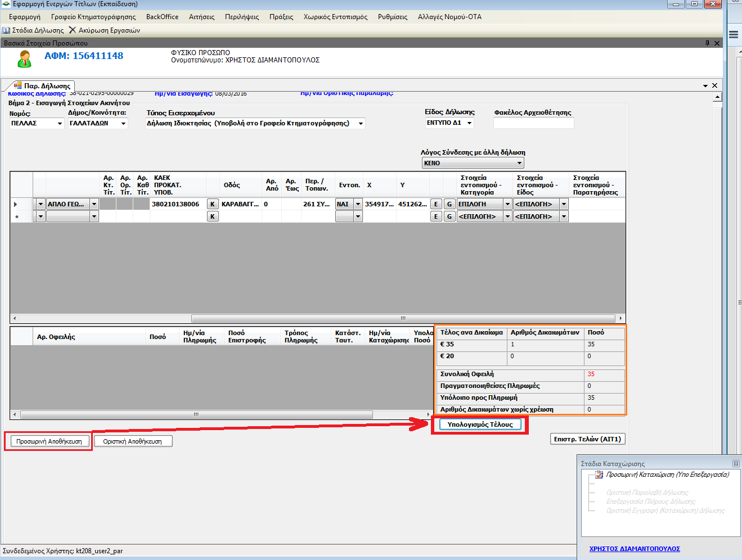Click the Συνολική Οφειλή value 35
Viewport: 742px width, 560px height.
click(x=591, y=374)
